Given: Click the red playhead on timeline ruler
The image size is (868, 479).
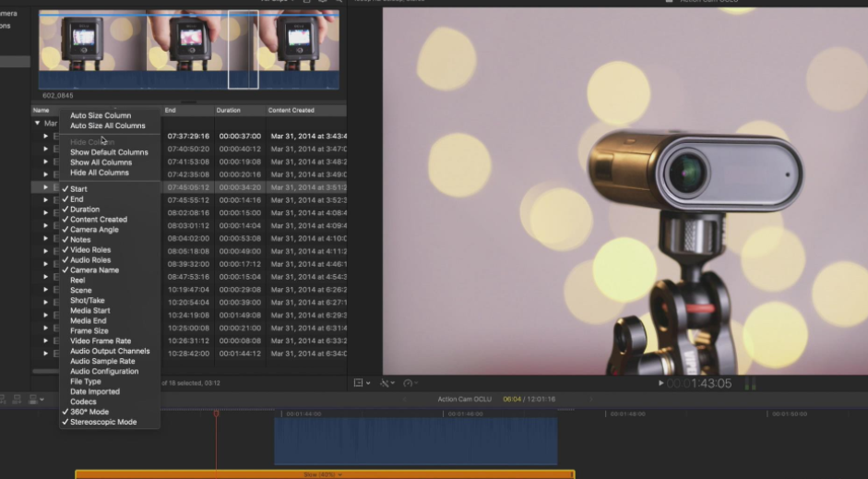Looking at the screenshot, I should click(x=217, y=413).
